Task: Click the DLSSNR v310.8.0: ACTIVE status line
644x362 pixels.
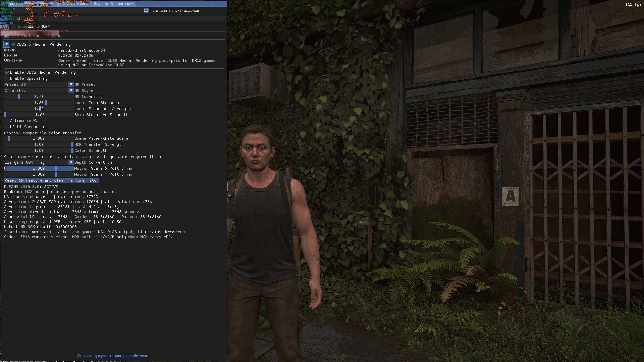Action: point(31,187)
